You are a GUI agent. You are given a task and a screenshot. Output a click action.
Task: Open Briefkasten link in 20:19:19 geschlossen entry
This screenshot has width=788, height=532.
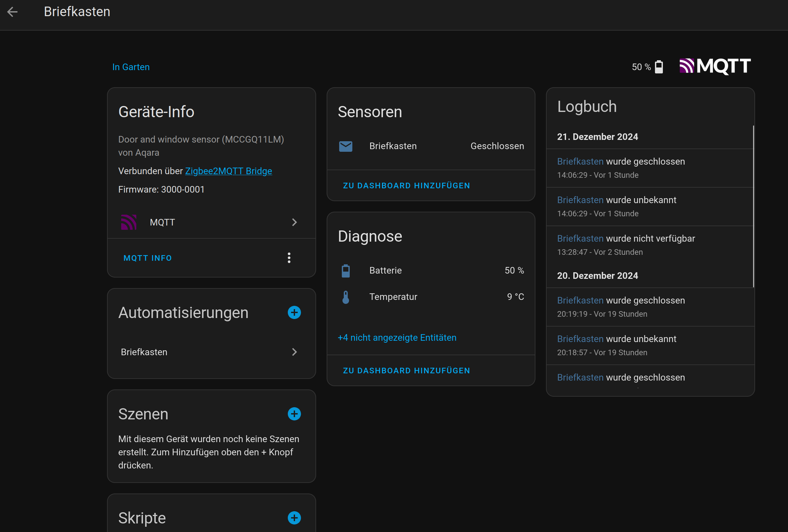point(580,301)
